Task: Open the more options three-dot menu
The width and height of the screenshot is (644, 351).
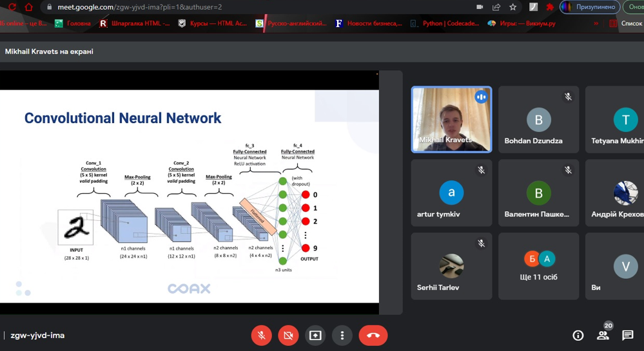Action: (x=342, y=336)
